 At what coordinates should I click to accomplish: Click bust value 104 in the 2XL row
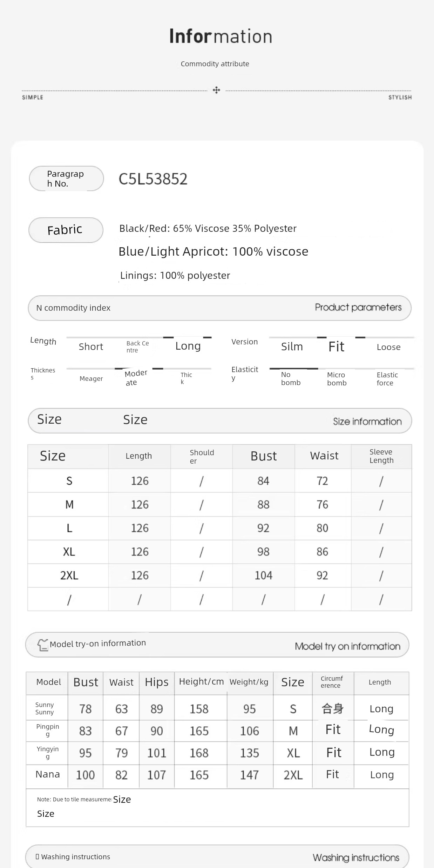coord(263,576)
